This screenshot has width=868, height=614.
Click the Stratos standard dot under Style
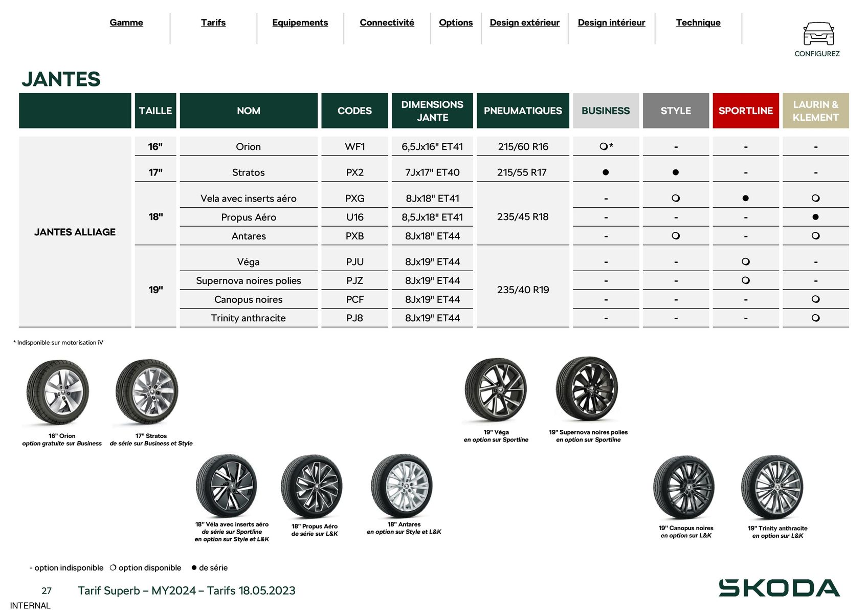676,172
